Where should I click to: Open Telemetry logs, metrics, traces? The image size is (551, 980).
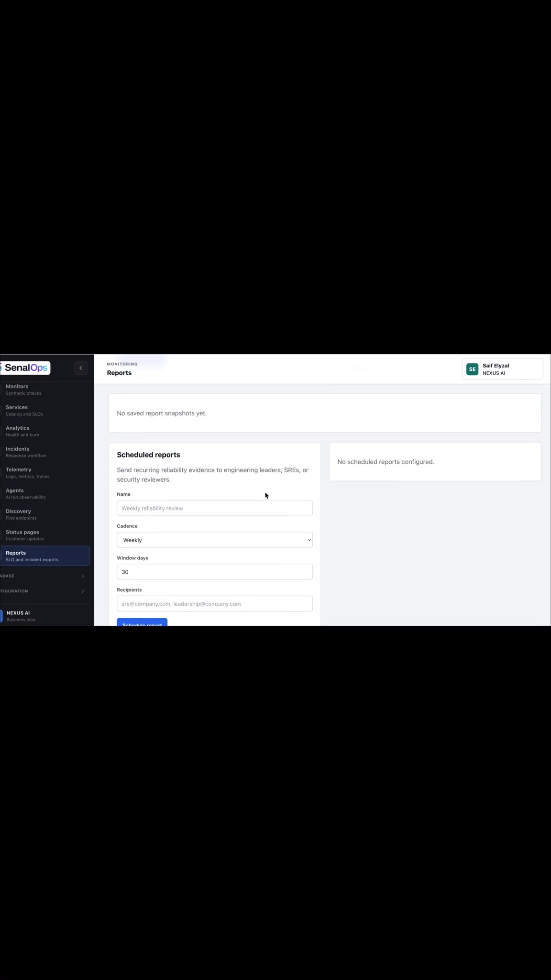[45, 473]
